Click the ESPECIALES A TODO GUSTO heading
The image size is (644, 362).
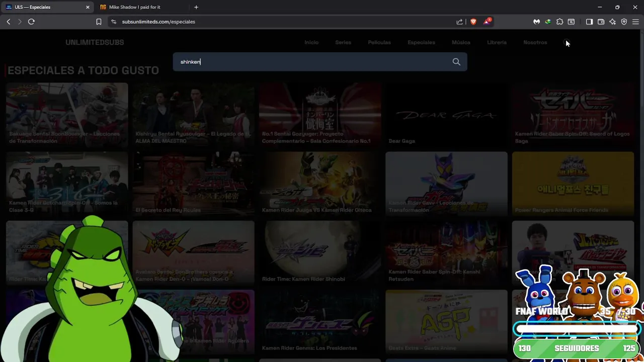click(x=83, y=70)
